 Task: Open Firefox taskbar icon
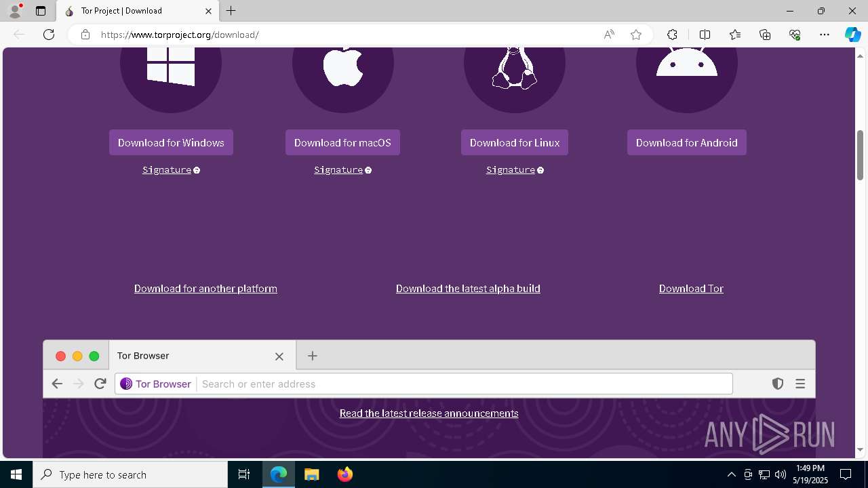click(344, 474)
